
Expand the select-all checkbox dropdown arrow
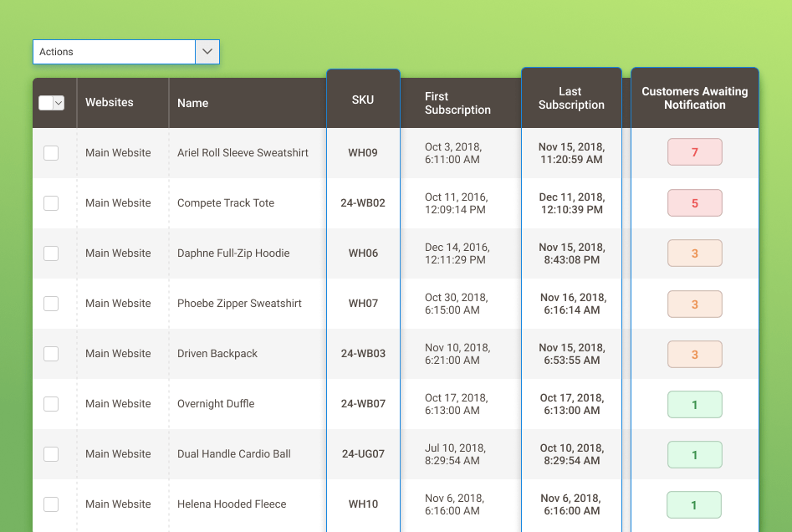pyautogui.click(x=60, y=102)
